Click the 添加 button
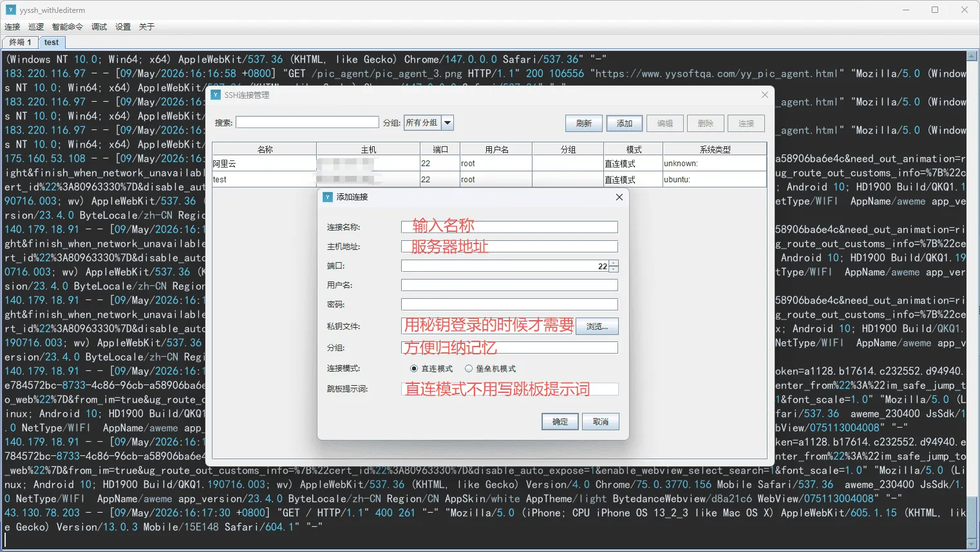The width and height of the screenshot is (980, 552). tap(625, 123)
